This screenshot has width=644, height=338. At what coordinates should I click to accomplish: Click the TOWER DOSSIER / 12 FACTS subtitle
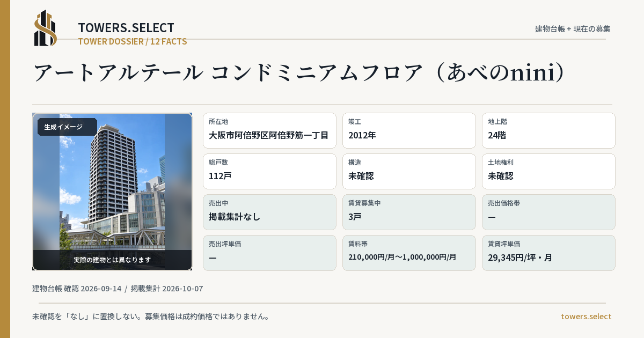[x=133, y=41]
